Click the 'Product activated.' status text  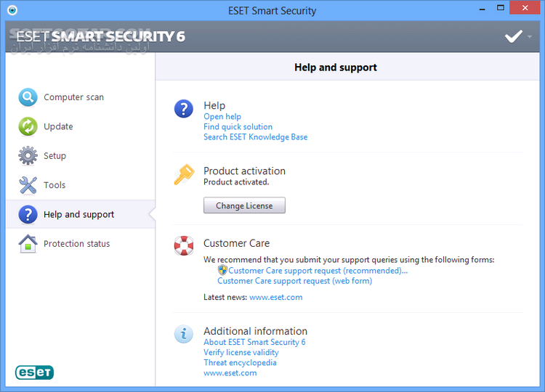[236, 182]
